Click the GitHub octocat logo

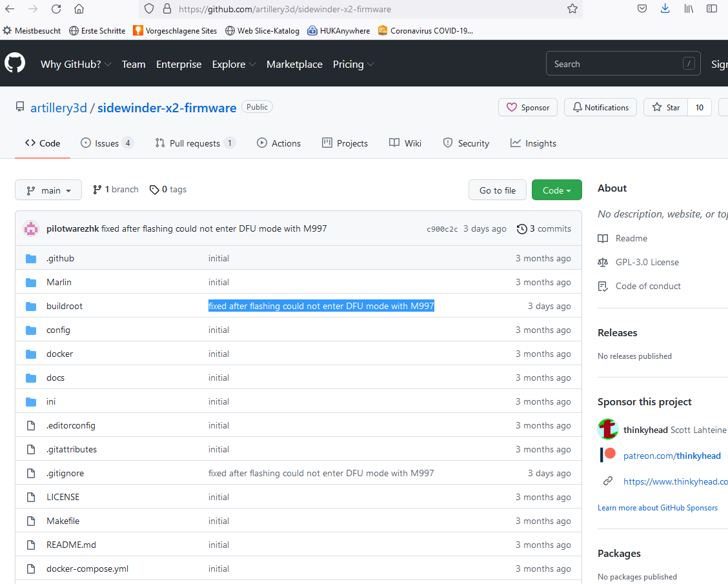[15, 63]
